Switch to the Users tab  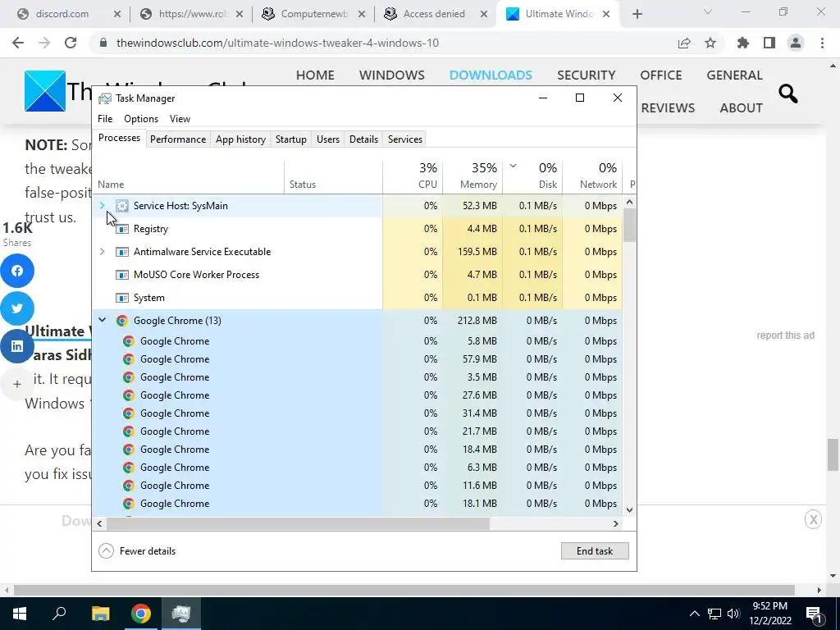tap(328, 139)
